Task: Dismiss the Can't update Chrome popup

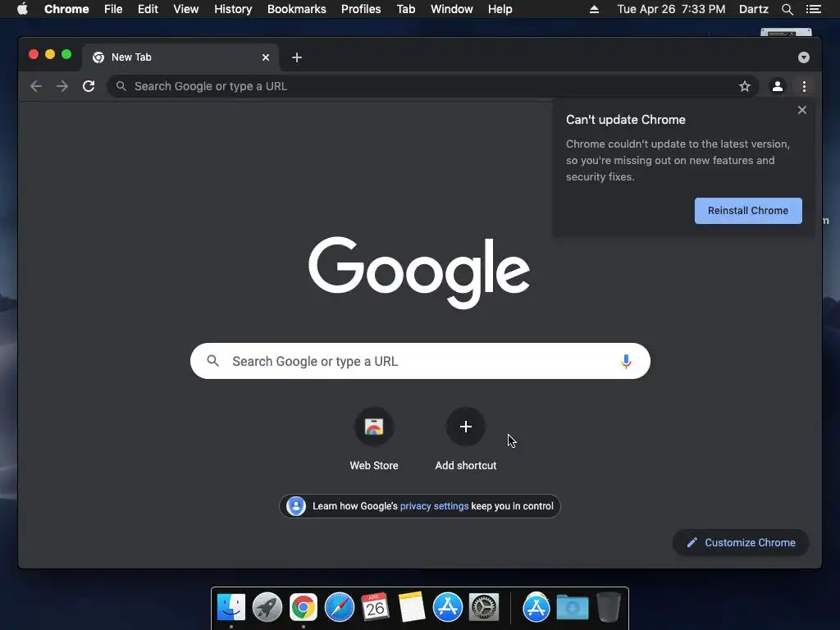Action: [802, 110]
